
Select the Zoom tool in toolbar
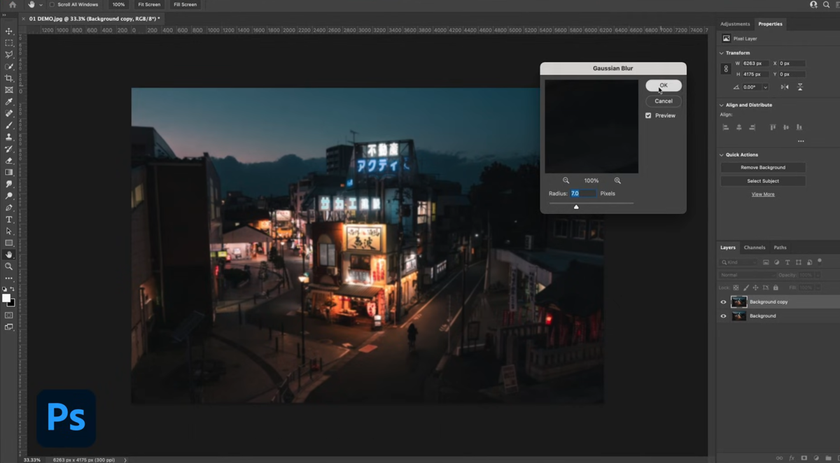tap(9, 267)
